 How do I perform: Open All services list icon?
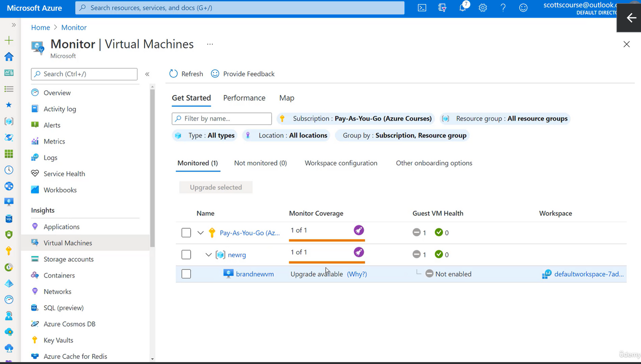coord(9,89)
